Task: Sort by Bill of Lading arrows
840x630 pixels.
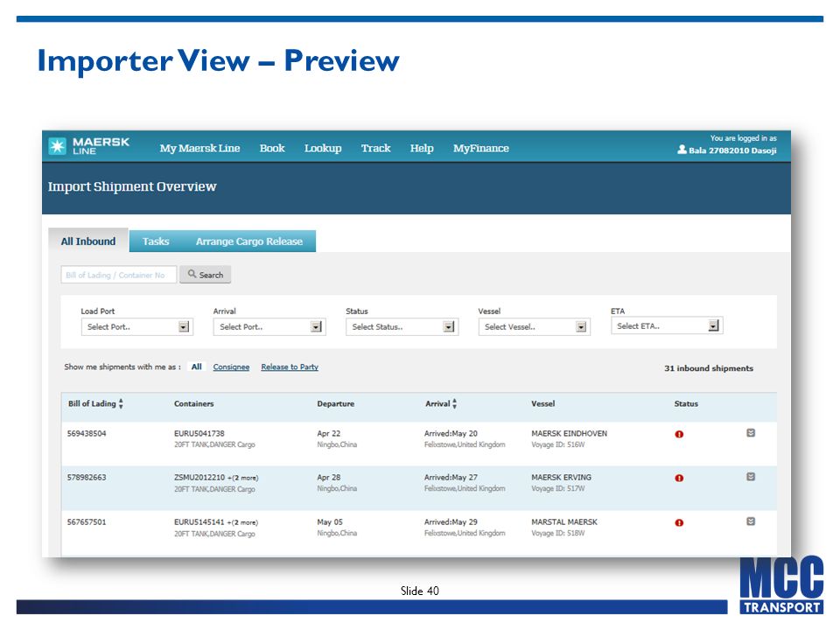Action: point(121,404)
